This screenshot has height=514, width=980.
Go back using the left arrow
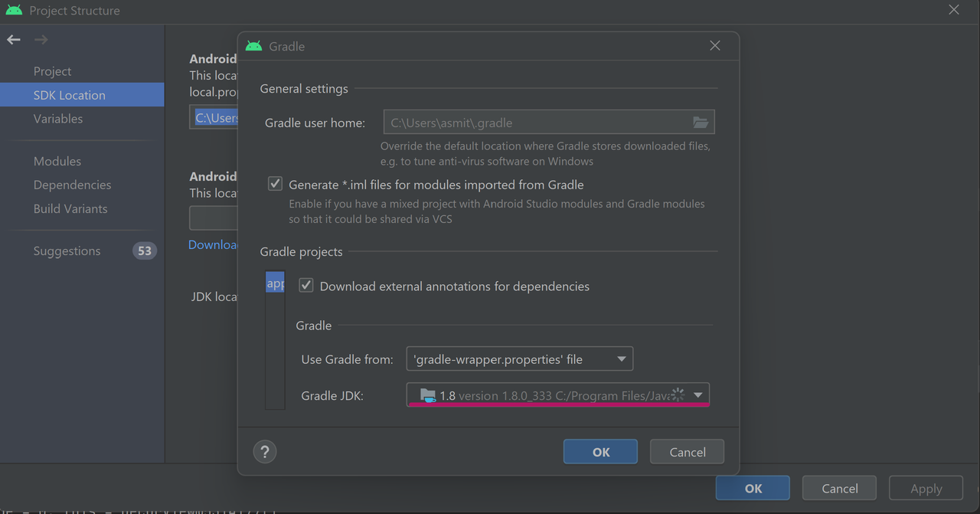click(14, 40)
